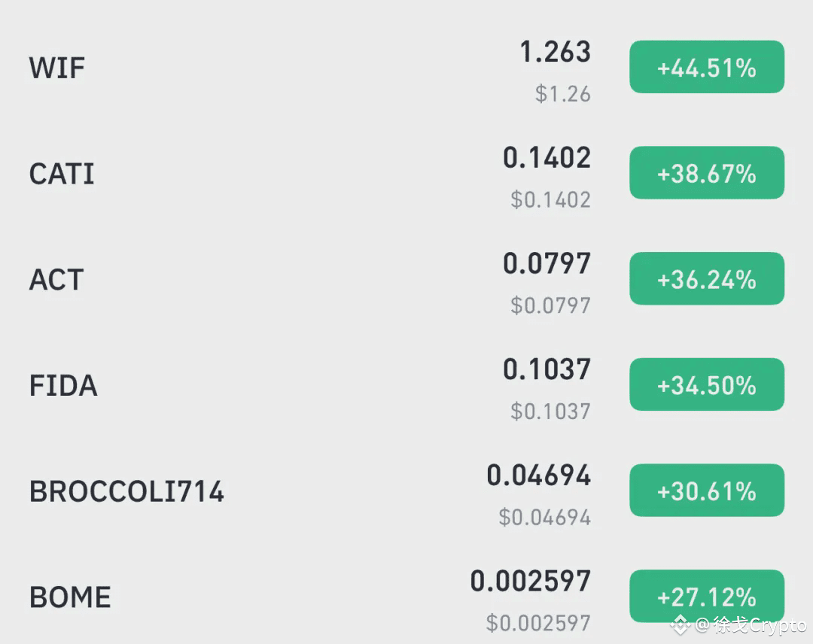
Task: Click the 徐戈Crypto watermark username
Action: click(x=760, y=625)
